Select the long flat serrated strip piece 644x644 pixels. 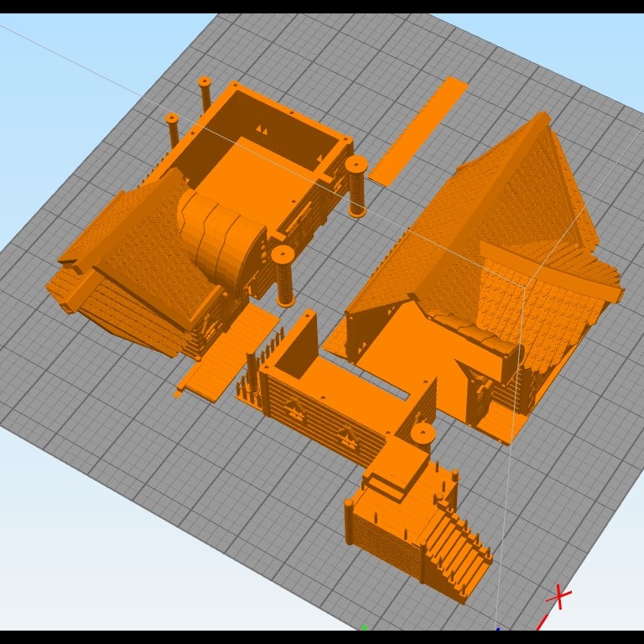click(418, 132)
